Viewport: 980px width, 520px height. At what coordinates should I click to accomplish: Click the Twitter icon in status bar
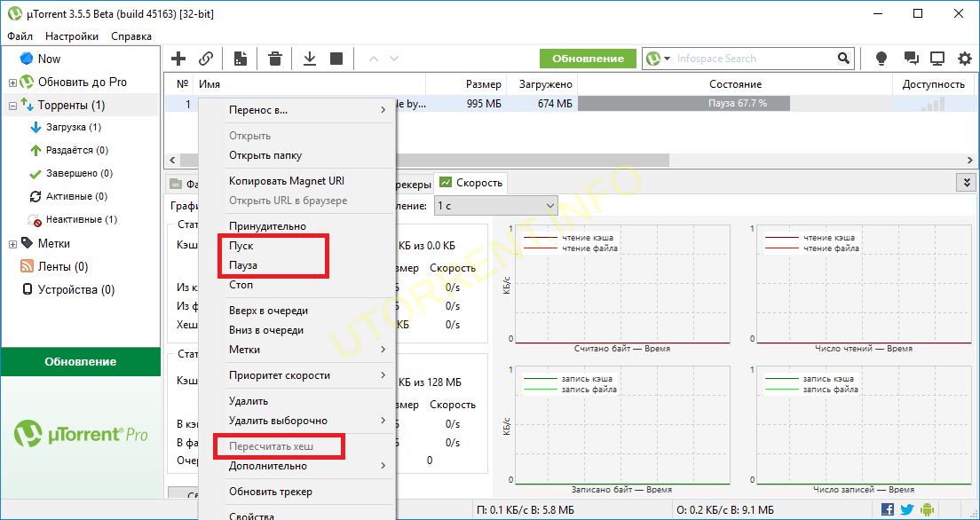(907, 508)
